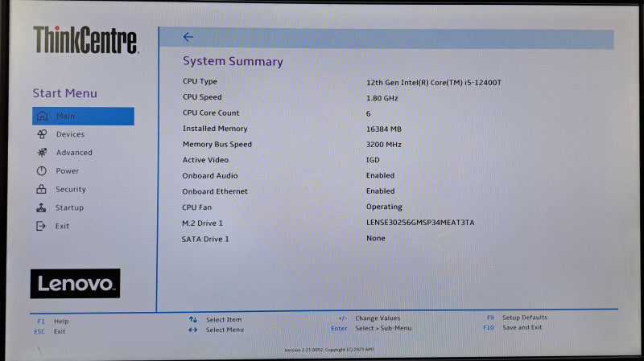
Task: Click the 16384 MB value
Action: [x=384, y=129]
